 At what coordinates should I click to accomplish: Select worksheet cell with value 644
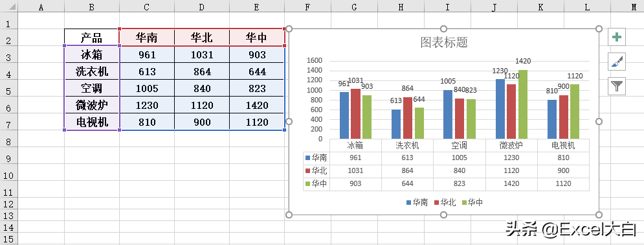(x=257, y=71)
